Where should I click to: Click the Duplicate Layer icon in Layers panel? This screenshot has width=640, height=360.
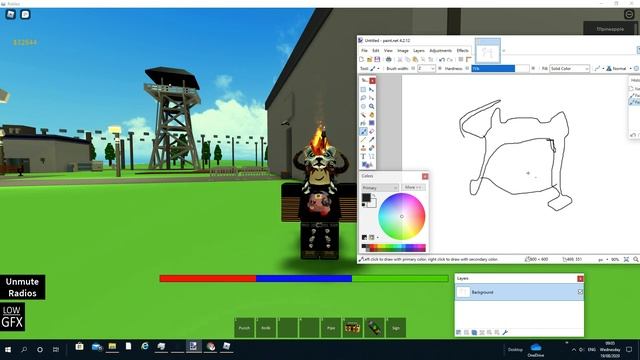pyautogui.click(x=474, y=333)
